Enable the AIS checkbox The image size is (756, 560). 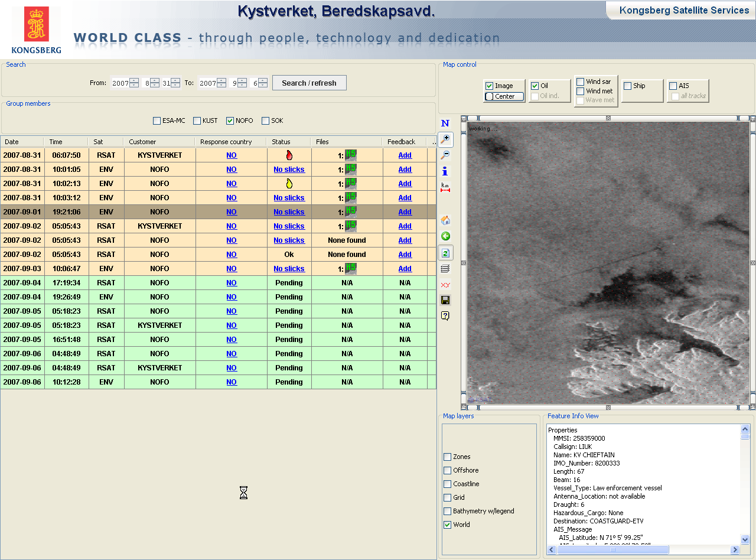(x=673, y=86)
